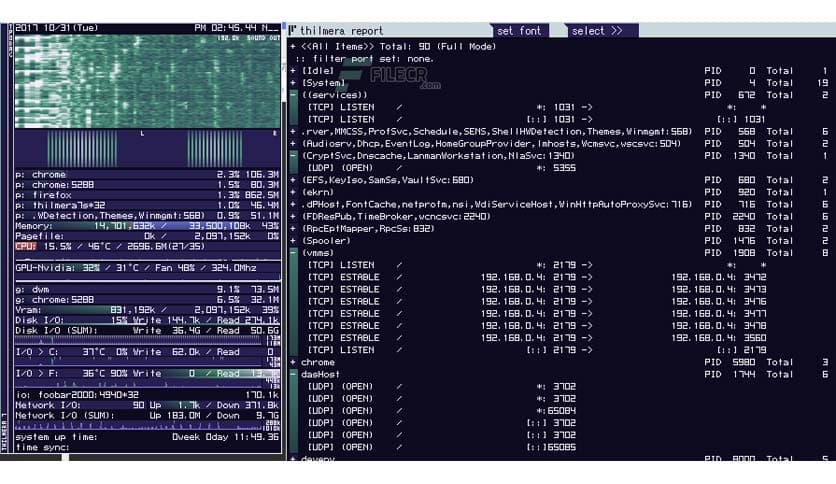The width and height of the screenshot is (836, 484).
Task: Click the plus icon beside <<All Items>>
Action: tap(293, 47)
